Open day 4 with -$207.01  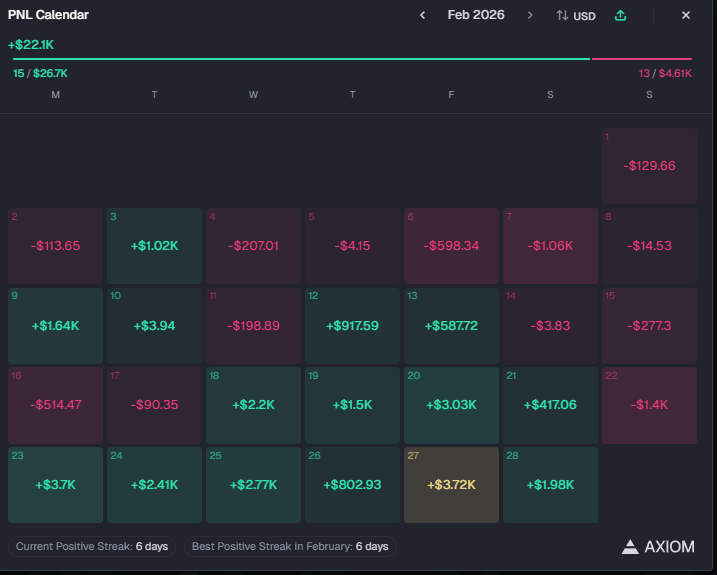pos(253,246)
